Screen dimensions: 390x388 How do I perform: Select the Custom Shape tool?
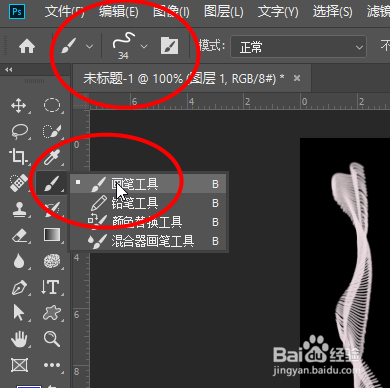click(52, 313)
